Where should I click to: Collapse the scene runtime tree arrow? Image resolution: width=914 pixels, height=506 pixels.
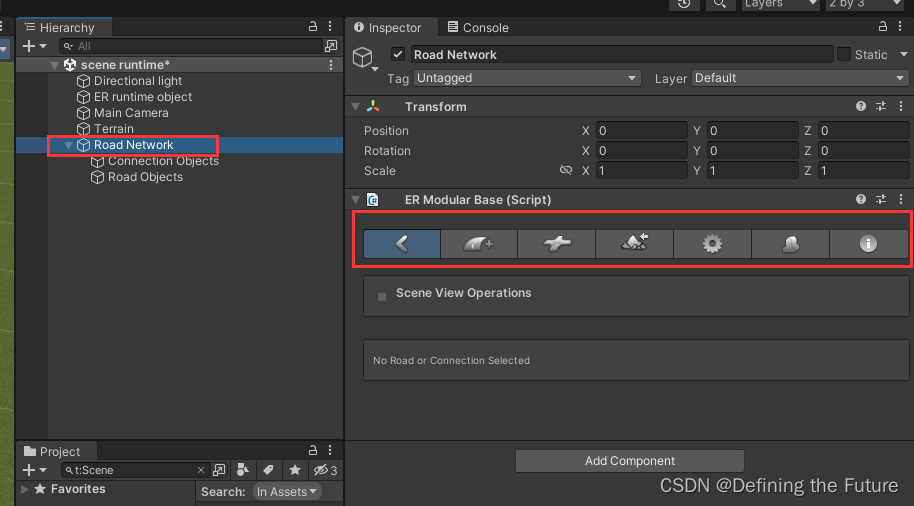[54, 65]
